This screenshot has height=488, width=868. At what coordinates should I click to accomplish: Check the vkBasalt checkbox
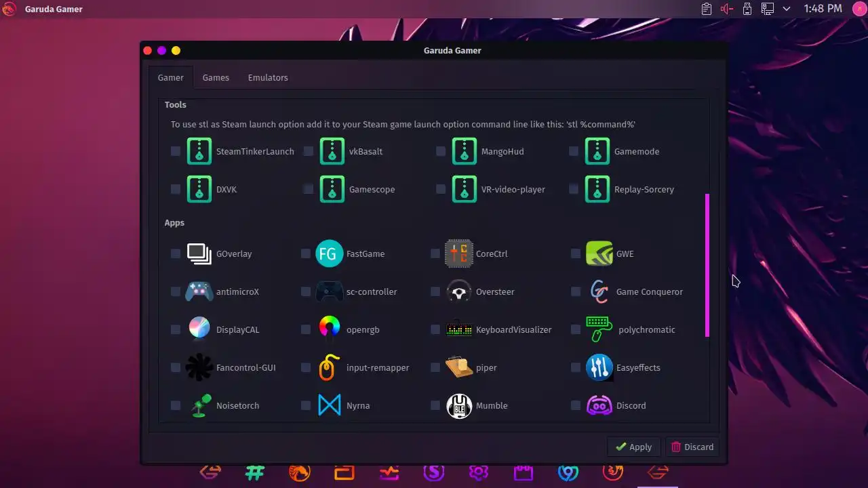click(x=309, y=151)
